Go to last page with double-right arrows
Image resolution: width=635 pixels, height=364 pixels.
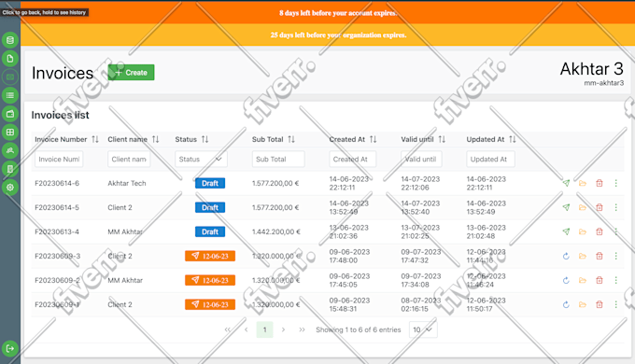(302, 329)
